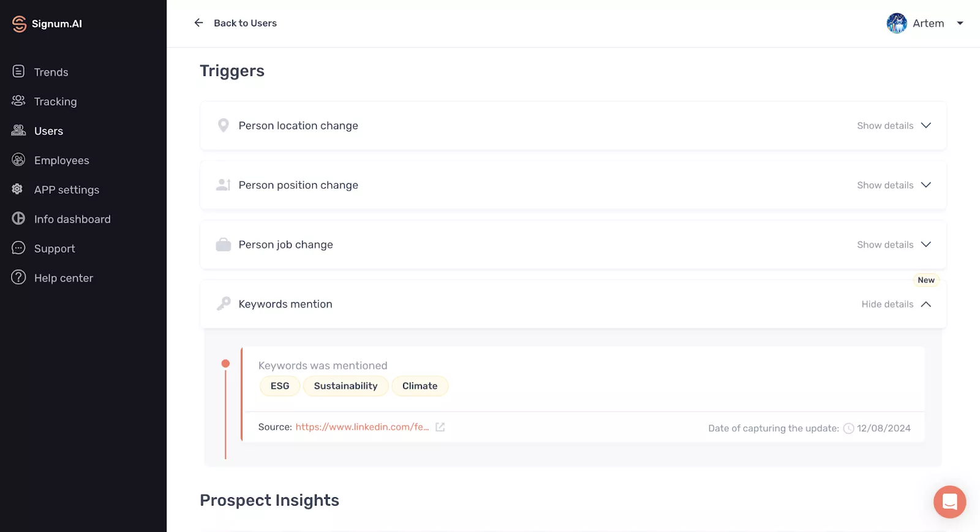Viewport: 980px width, 532px height.
Task: Open the Artem account dropdown arrow
Action: [960, 23]
